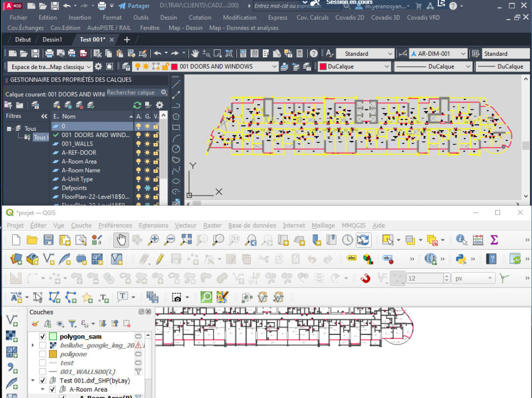
Task: Select AutoCAD circle draw tool
Action: click(176, 148)
